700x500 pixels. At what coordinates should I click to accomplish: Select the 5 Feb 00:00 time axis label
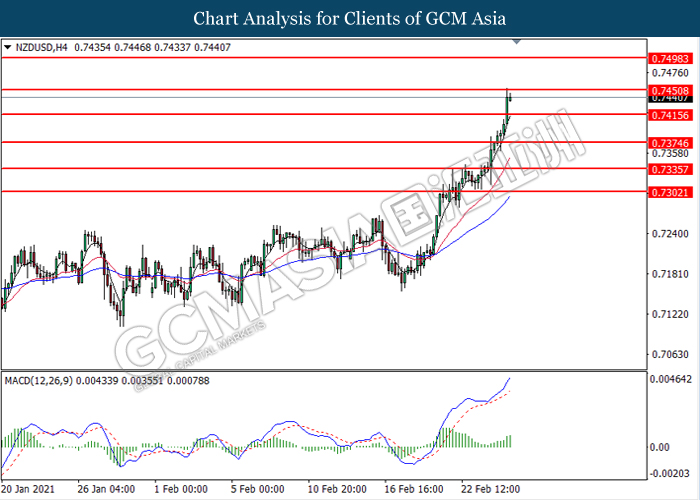(255, 489)
